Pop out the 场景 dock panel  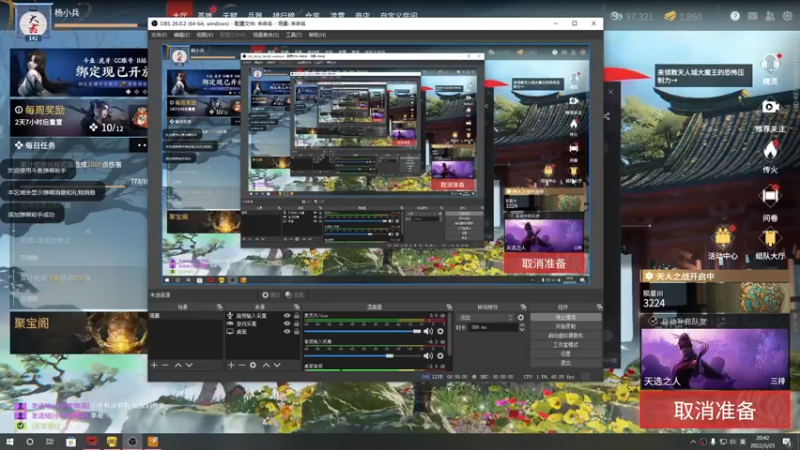(219, 307)
